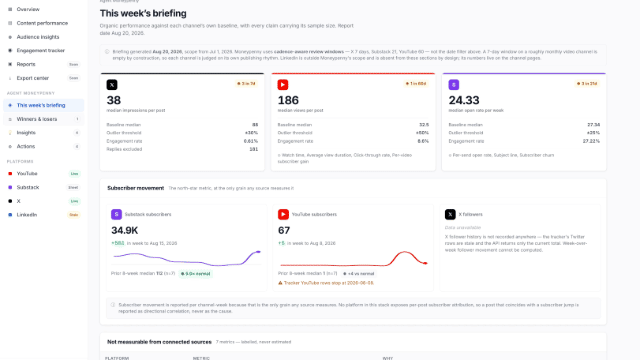
Task: Click the red YouTube dot in sidebar
Action: (x=10, y=173)
